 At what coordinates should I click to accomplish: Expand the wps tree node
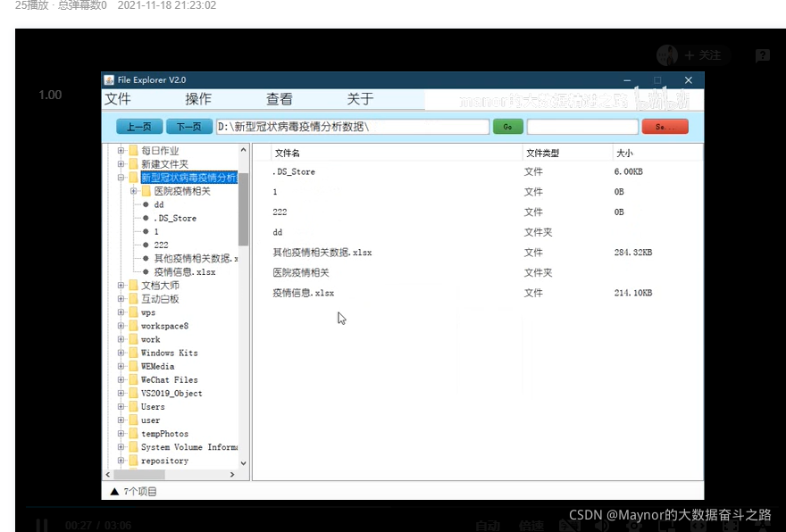pyautogui.click(x=121, y=312)
